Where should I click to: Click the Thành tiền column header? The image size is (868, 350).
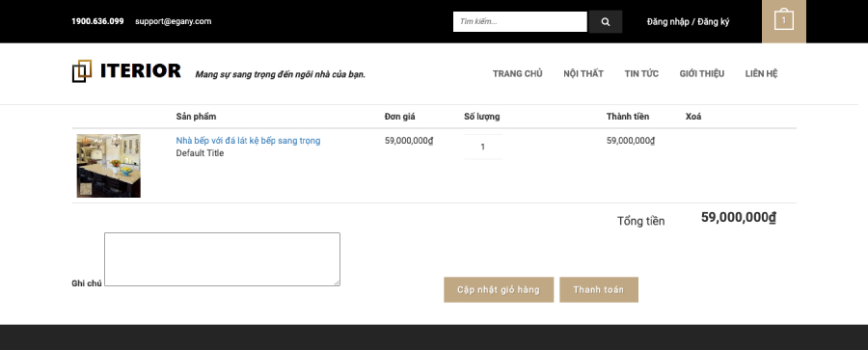(x=628, y=117)
